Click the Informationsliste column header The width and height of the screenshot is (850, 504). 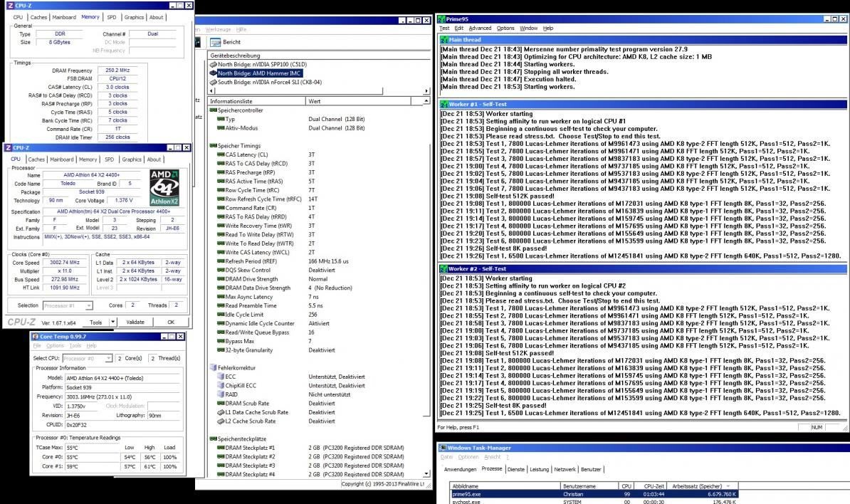click(x=257, y=101)
